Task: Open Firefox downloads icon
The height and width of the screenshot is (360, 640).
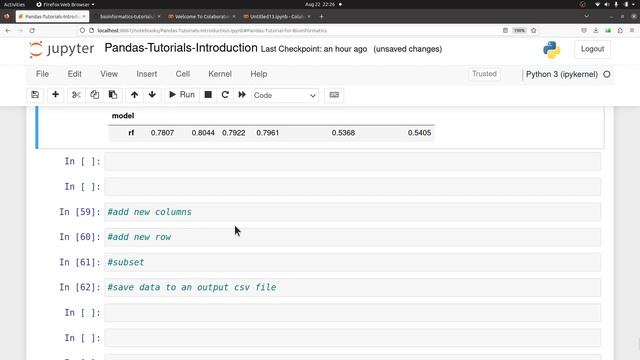Action: coord(596,31)
